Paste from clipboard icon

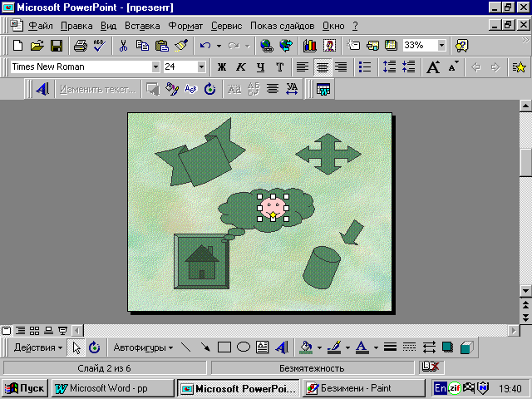(162, 45)
